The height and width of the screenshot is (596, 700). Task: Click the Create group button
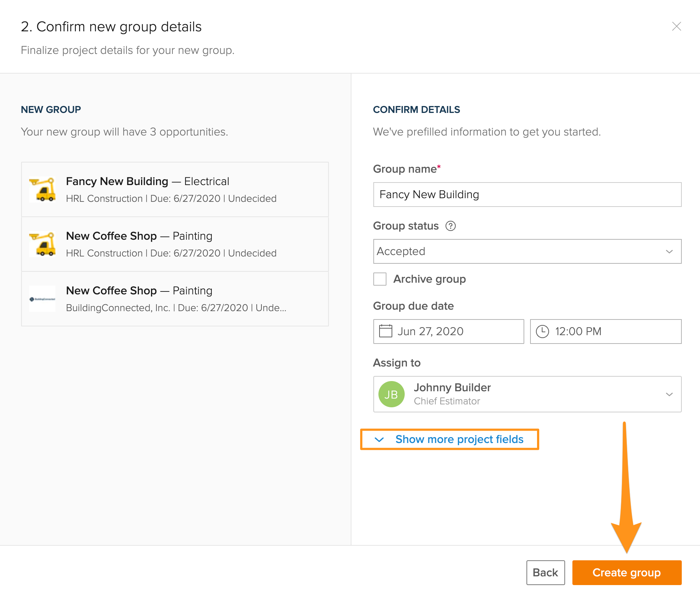point(626,572)
